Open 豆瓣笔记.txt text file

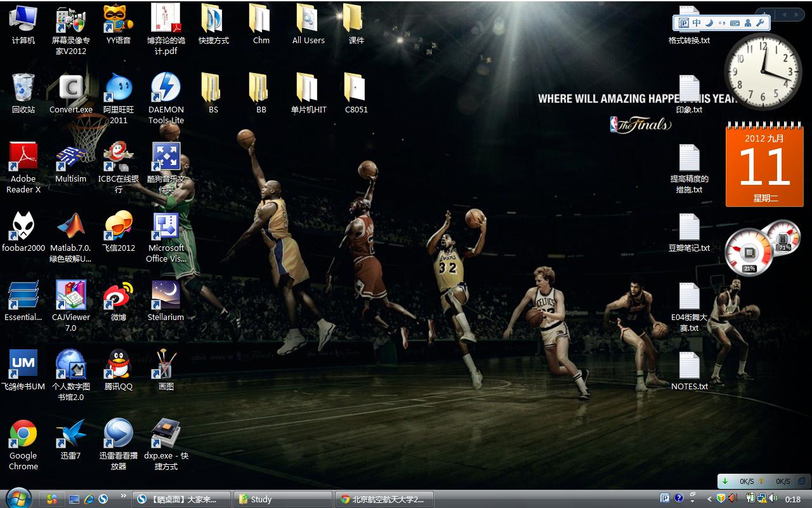click(x=690, y=232)
